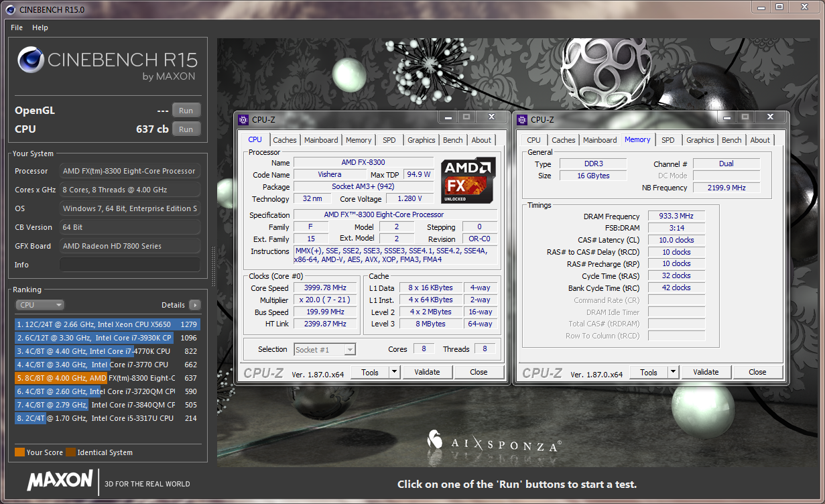Switch to SPD tab in right CPU-Z
This screenshot has width=825, height=504.
[668, 140]
